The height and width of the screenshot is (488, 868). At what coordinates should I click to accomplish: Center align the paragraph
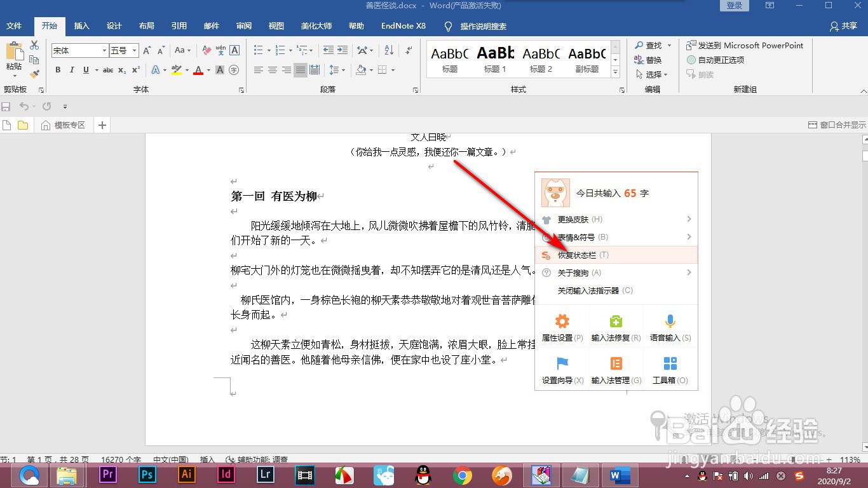pos(273,70)
